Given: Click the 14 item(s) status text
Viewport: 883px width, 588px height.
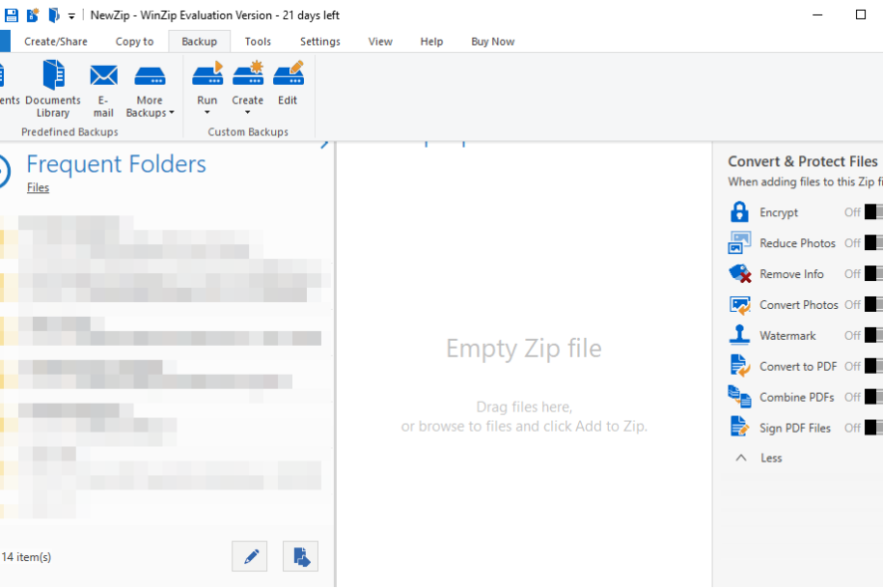Looking at the screenshot, I should point(27,557).
